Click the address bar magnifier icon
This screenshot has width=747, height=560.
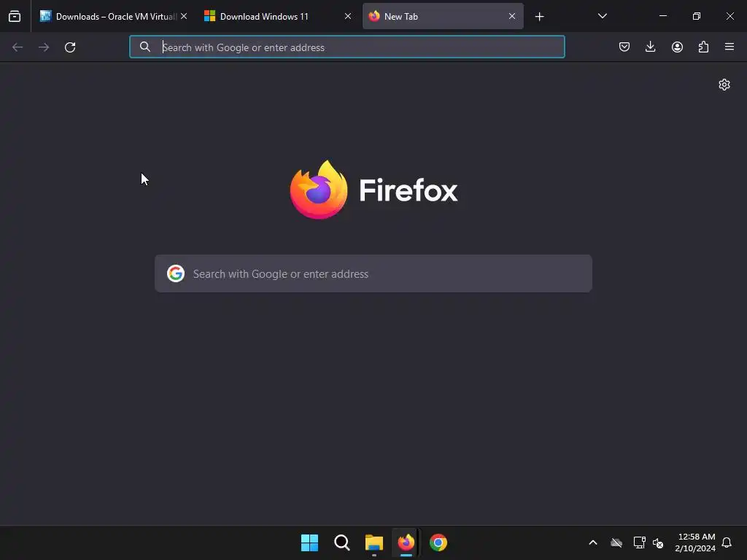pos(145,47)
